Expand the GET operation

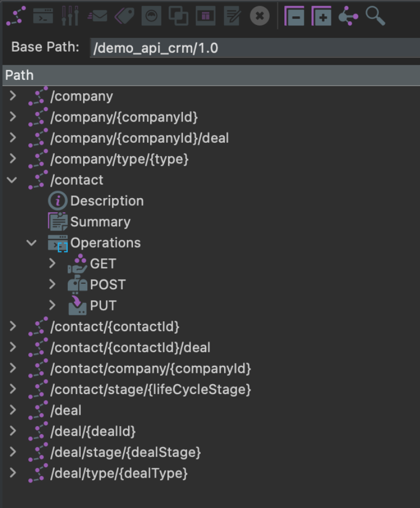coord(52,264)
